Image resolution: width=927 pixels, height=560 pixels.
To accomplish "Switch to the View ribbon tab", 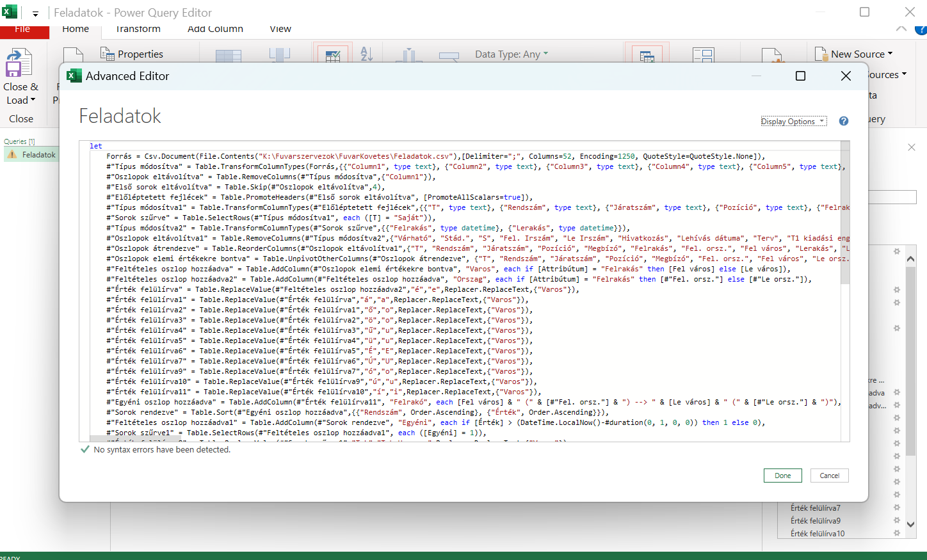I will [x=280, y=29].
